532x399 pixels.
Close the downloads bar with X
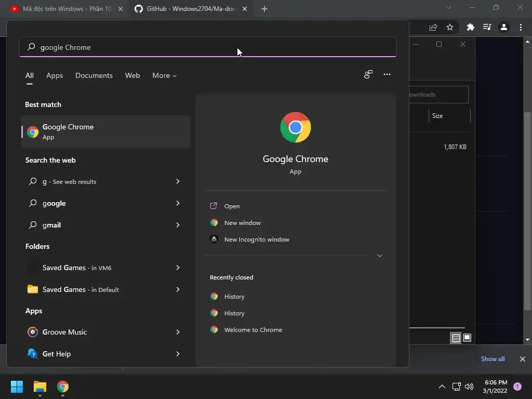coord(522,358)
